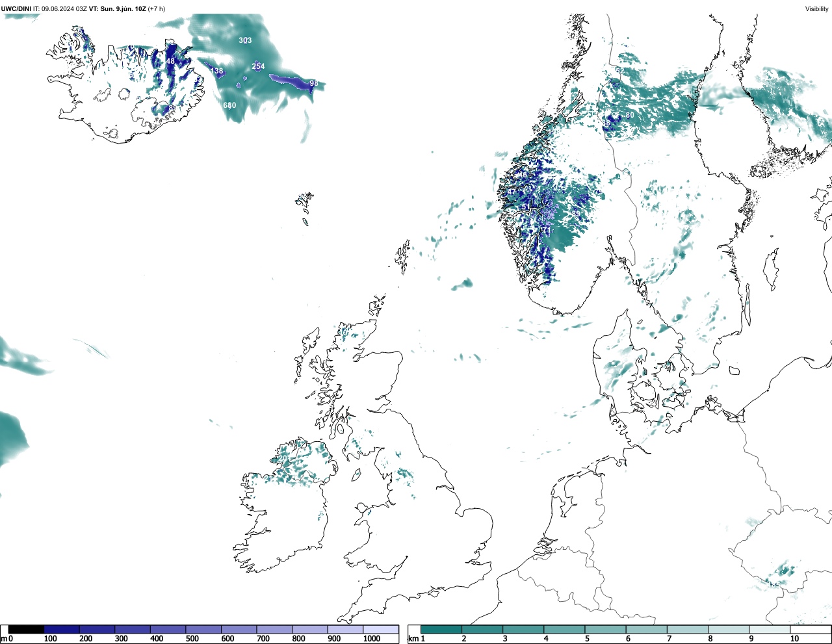Click the 138 visibility value on map
Viewport: 832px width, 644px height.
coord(216,71)
